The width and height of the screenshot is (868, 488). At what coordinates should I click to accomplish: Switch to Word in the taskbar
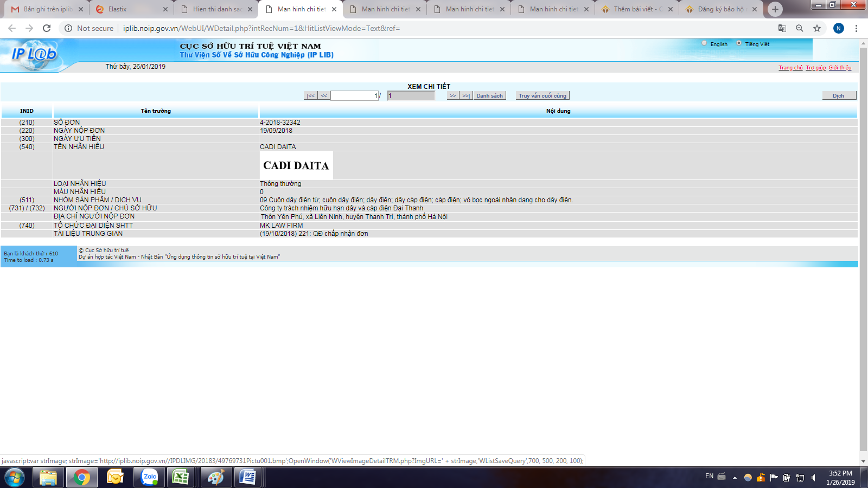[x=248, y=477]
